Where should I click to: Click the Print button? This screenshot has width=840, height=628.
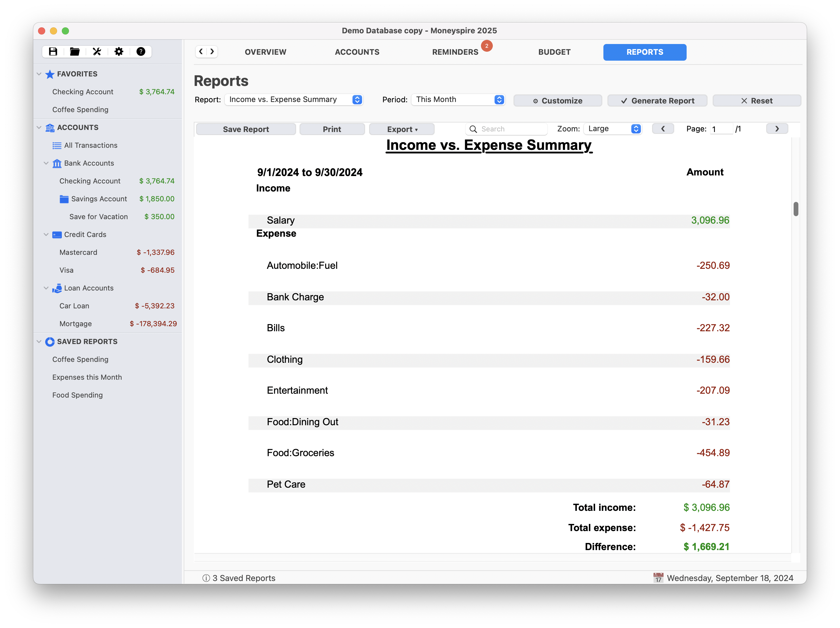click(332, 129)
